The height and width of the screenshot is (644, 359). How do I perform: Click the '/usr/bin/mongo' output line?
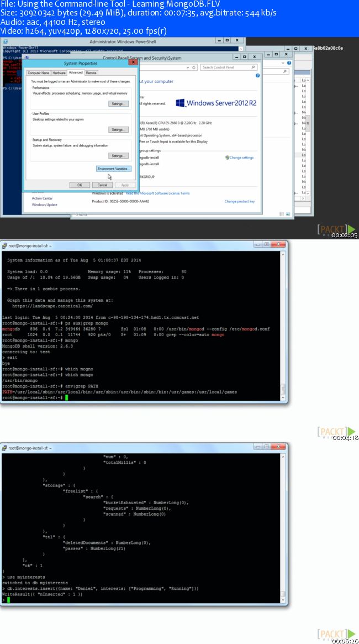click(x=20, y=381)
